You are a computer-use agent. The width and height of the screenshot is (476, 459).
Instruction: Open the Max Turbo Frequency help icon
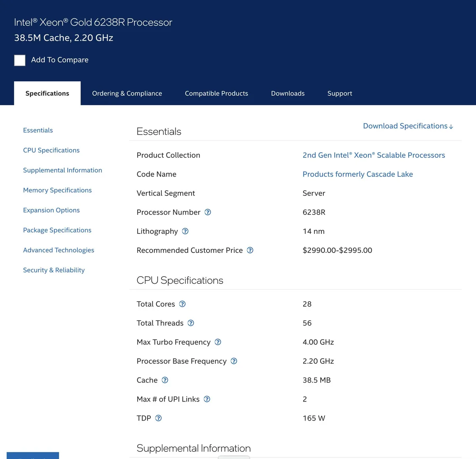218,342
